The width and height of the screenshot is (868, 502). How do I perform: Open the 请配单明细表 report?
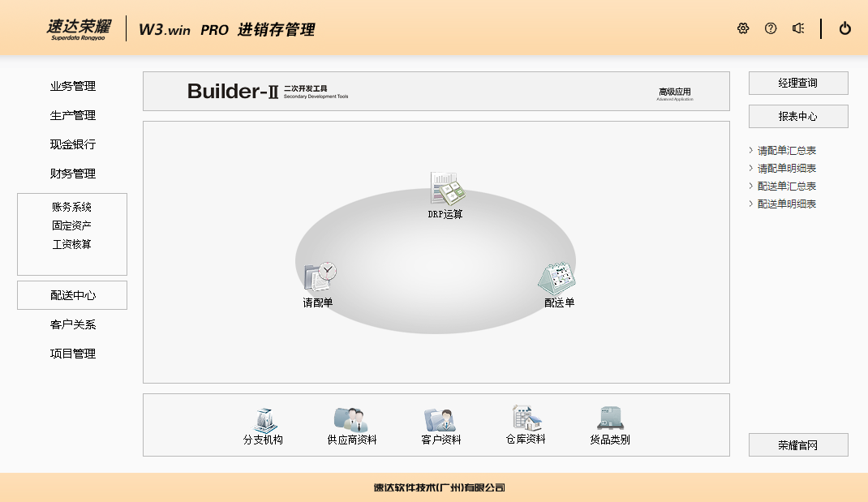click(786, 169)
